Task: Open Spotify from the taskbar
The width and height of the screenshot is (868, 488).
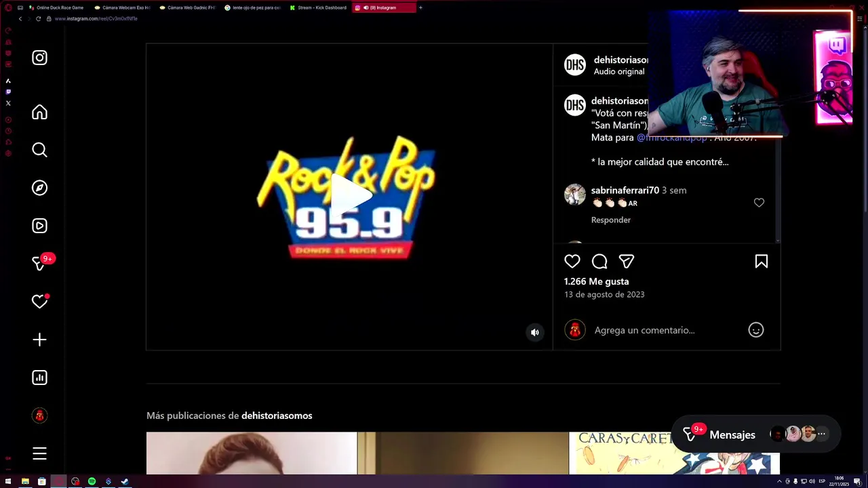Action: pos(92,481)
